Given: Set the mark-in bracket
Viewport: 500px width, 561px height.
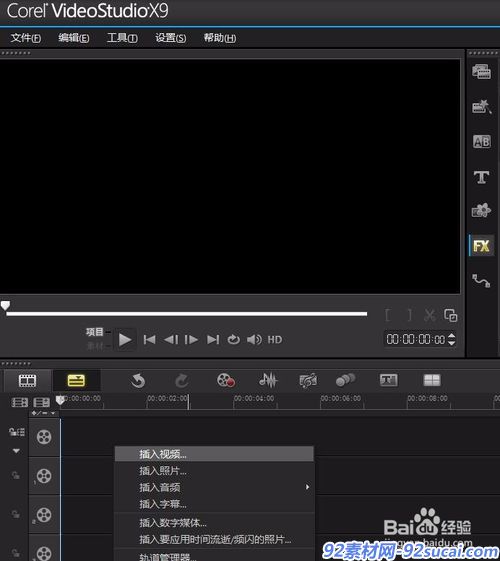Looking at the screenshot, I should coord(388,316).
